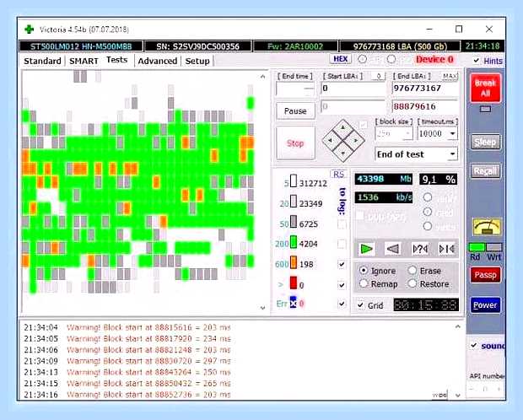Click log panel scroll up arrow
The height and width of the screenshot is (420, 523).
coord(458,326)
